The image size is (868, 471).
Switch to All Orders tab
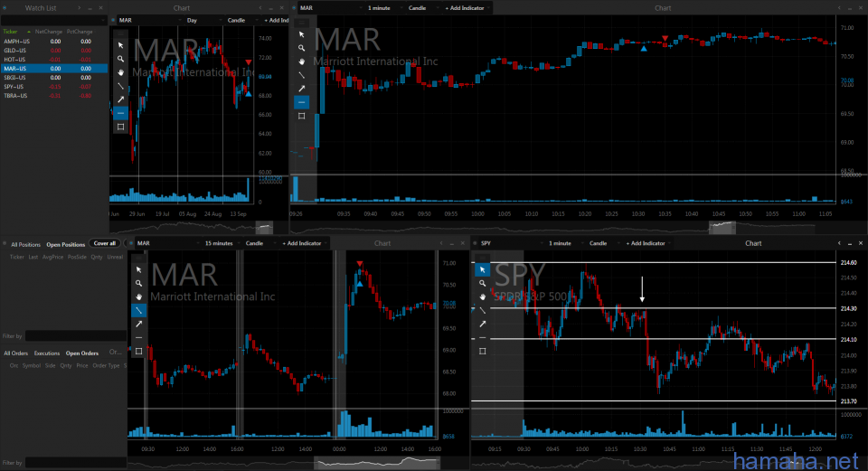coord(16,353)
